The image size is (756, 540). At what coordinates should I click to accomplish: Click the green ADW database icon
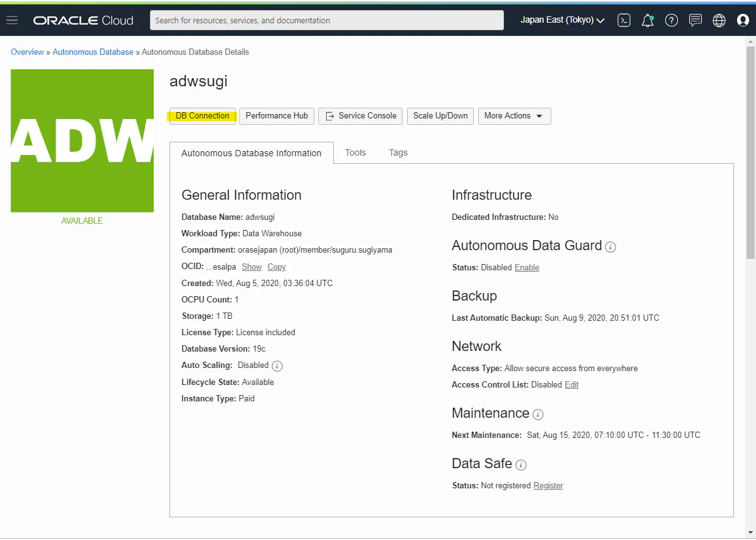point(82,141)
